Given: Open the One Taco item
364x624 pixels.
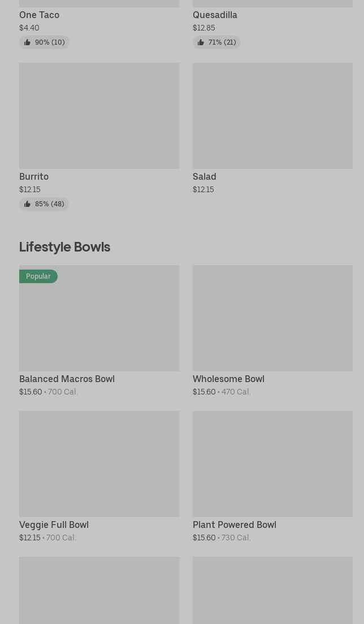Looking at the screenshot, I should (x=39, y=15).
